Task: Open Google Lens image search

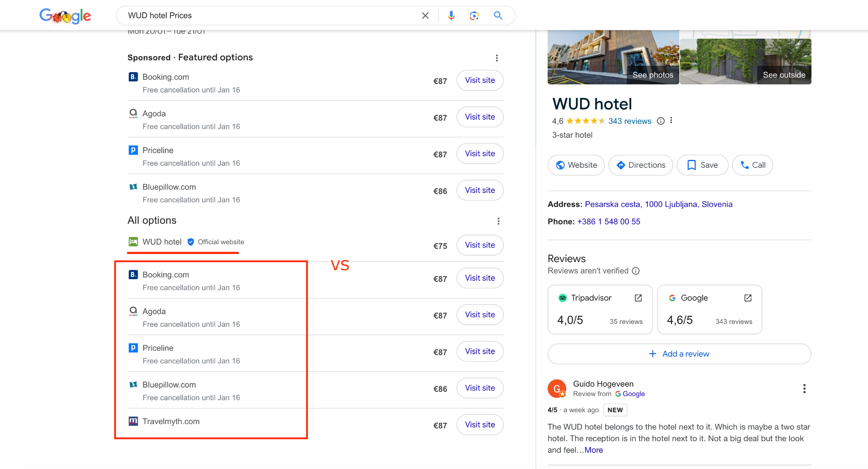Action: pyautogui.click(x=474, y=16)
